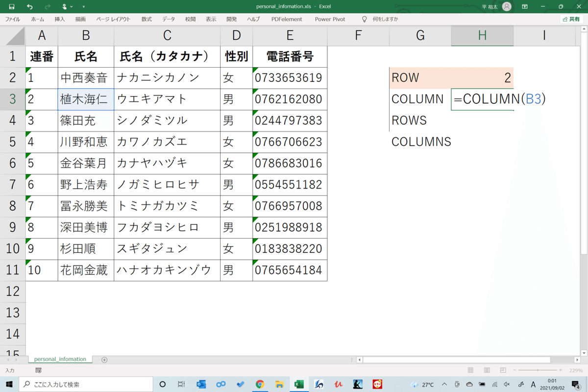Open the 表示 ribbon tab
Viewport: 588px width, 392px height.
[211, 19]
